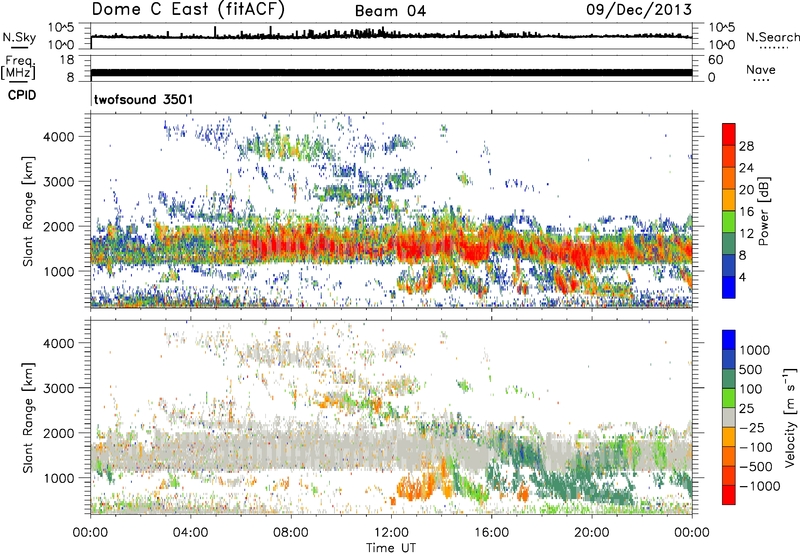Screen dimensions: 800x554
Task: Click '1000' on the Velocity scale
Action: pos(755,350)
